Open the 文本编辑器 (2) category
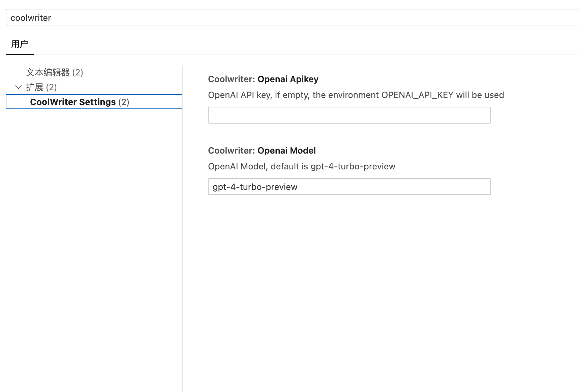 pyautogui.click(x=55, y=72)
